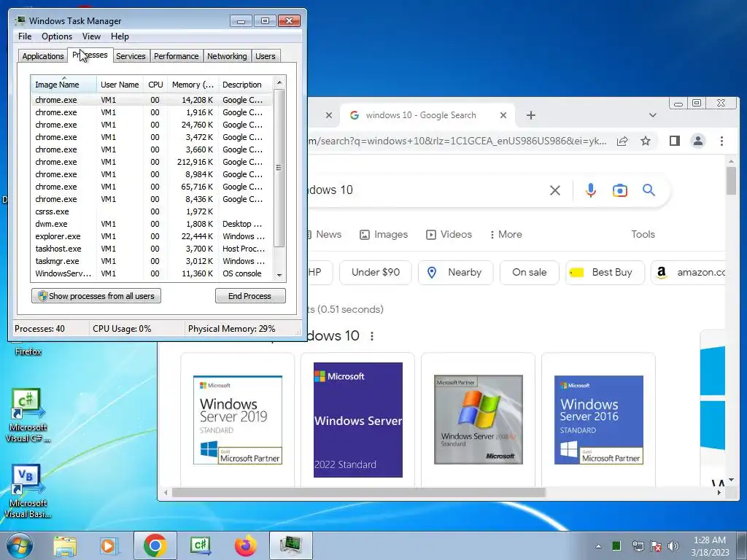
Task: Open new Chrome tab plus button
Action: (531, 115)
